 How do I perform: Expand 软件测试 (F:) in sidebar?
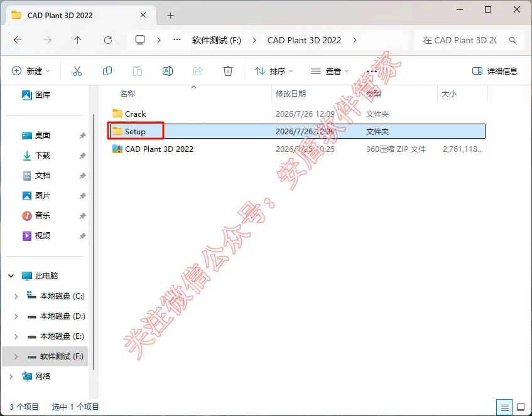(16, 356)
